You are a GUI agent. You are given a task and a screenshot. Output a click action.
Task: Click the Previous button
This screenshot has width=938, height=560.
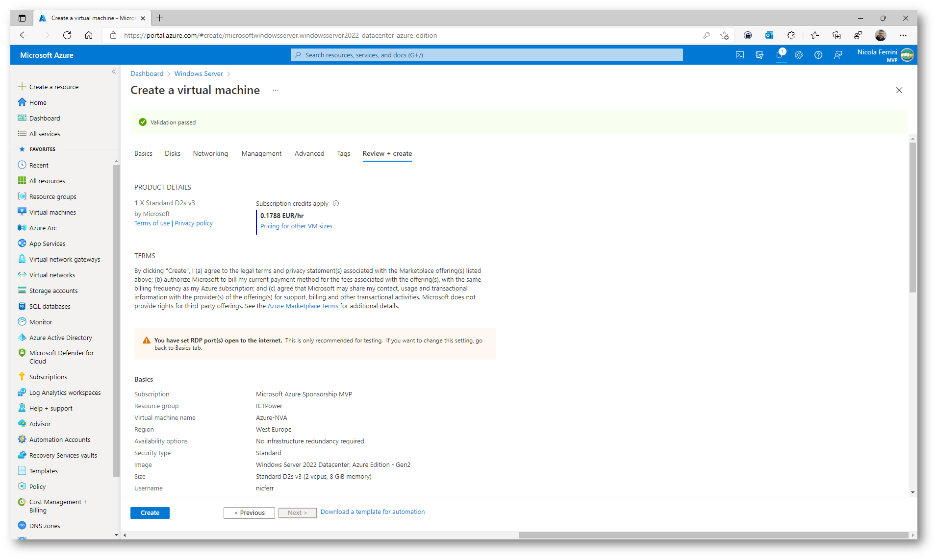[249, 512]
